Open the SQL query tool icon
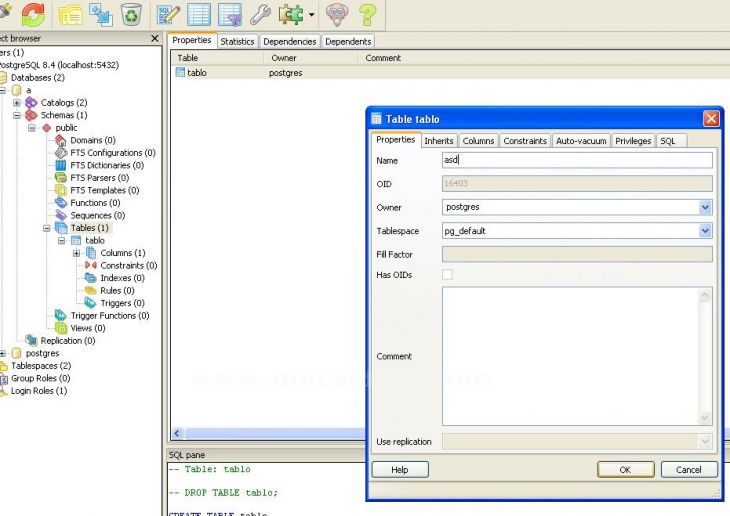The image size is (730, 516). 169,14
